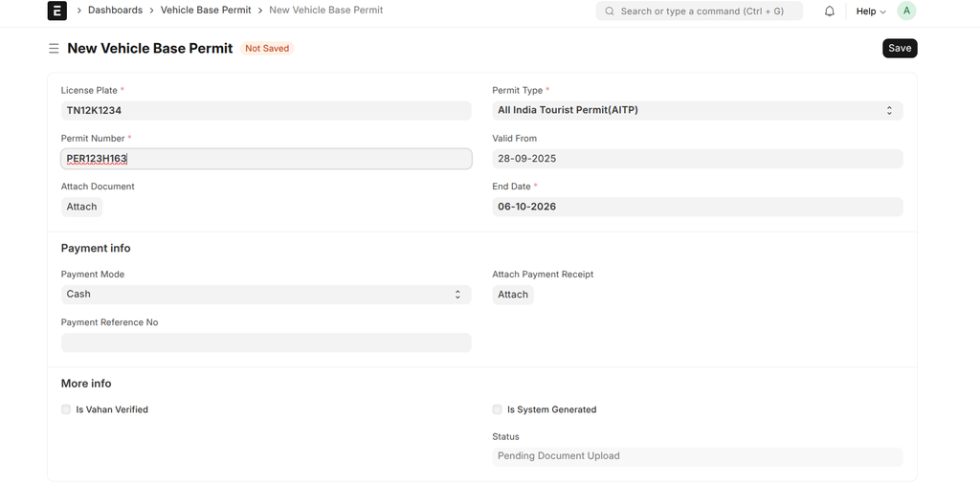
Task: Click the Not Saved status indicator
Action: click(267, 48)
